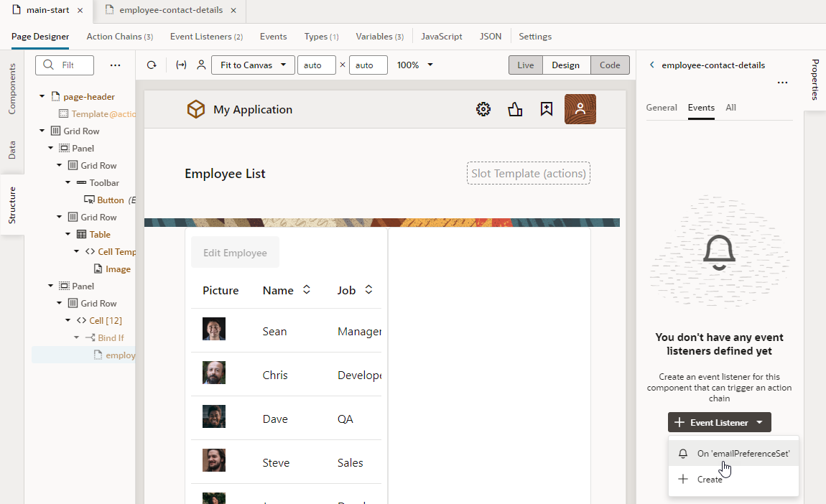Go back from employee-contact-details properties
Screen dimensions: 826x504
point(651,65)
